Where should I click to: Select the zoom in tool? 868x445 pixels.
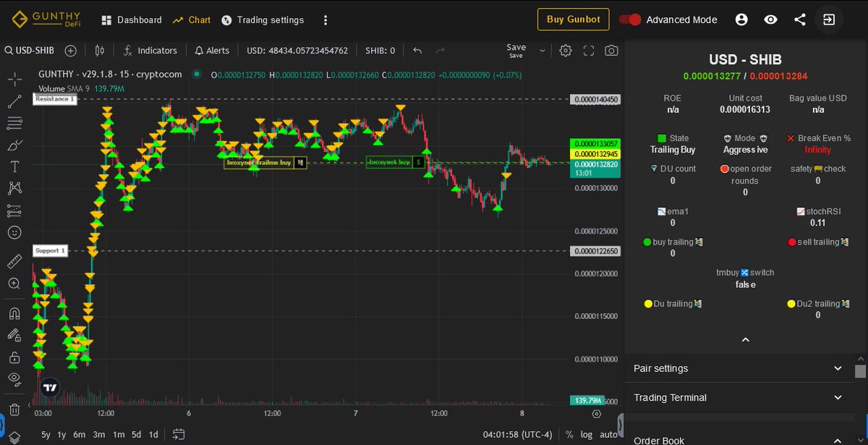coord(14,283)
